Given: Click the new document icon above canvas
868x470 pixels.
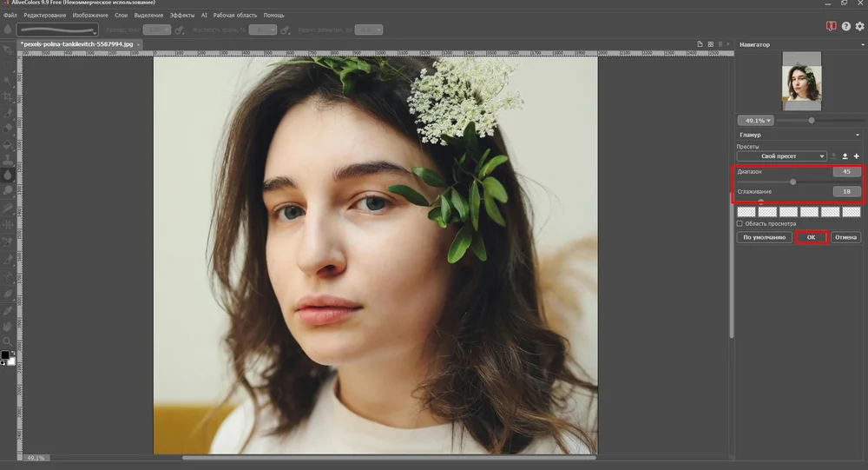Looking at the screenshot, I should [x=700, y=44].
